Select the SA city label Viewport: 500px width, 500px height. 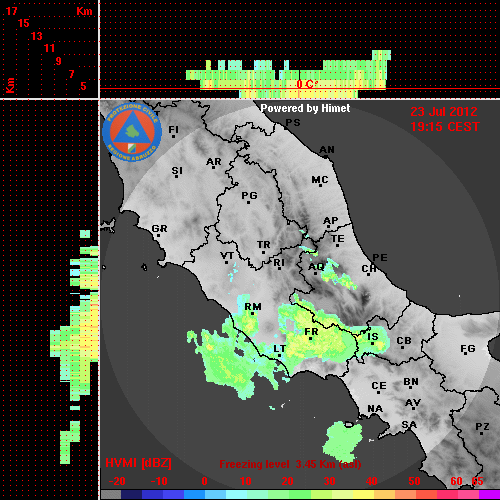click(x=409, y=425)
